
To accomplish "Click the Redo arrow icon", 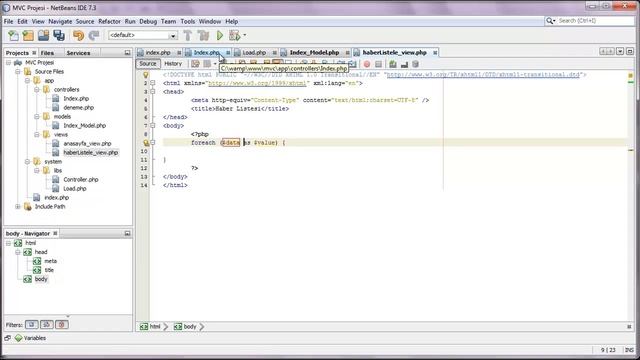I will point(94,36).
